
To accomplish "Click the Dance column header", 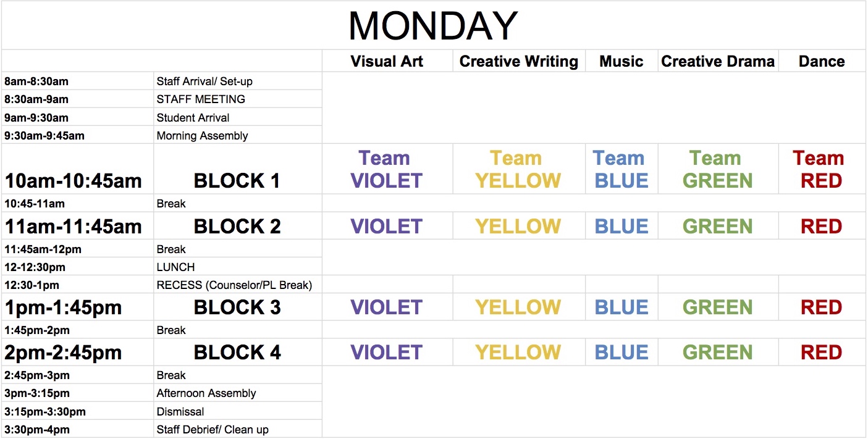I will [822, 61].
